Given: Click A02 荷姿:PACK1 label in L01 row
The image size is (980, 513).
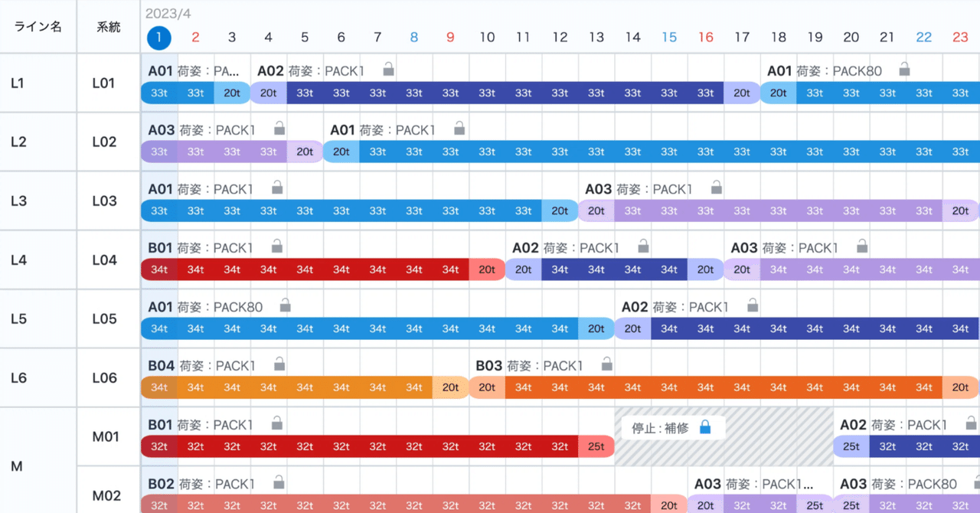Looking at the screenshot, I should (310, 71).
